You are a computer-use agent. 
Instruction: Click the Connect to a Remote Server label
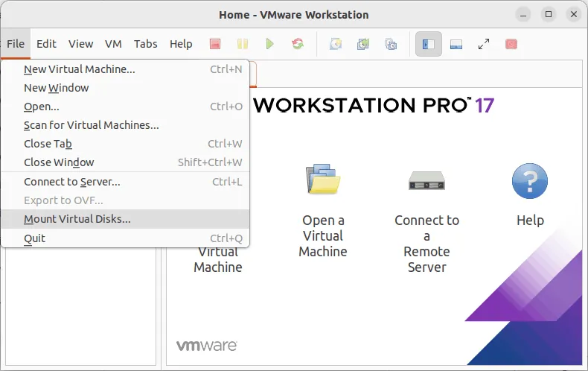point(426,244)
